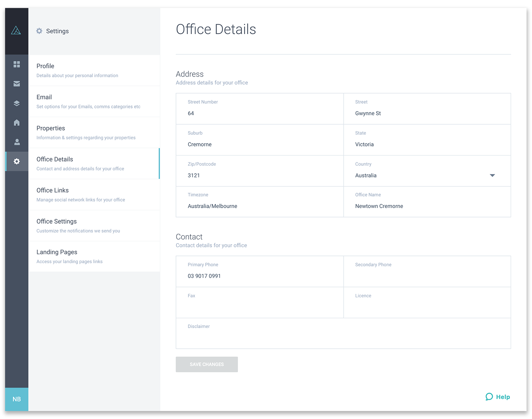Open the mail envelope sidebar icon

[17, 84]
